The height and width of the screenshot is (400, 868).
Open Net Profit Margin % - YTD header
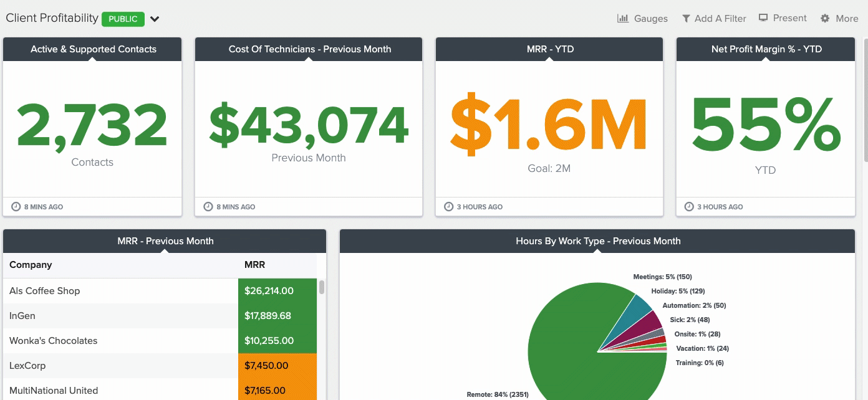(765, 49)
